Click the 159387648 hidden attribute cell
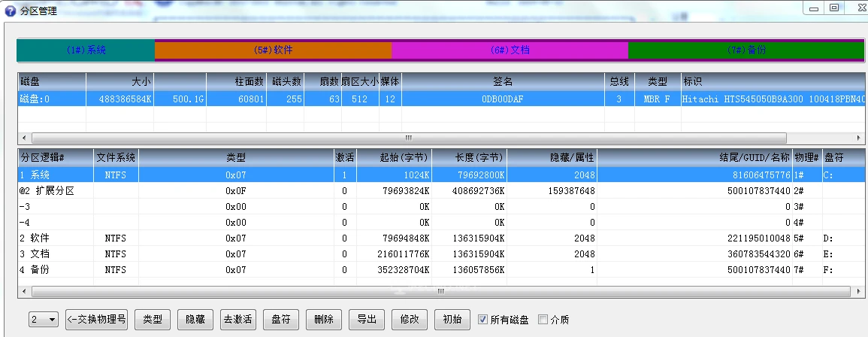The width and height of the screenshot is (868, 337). pos(552,190)
